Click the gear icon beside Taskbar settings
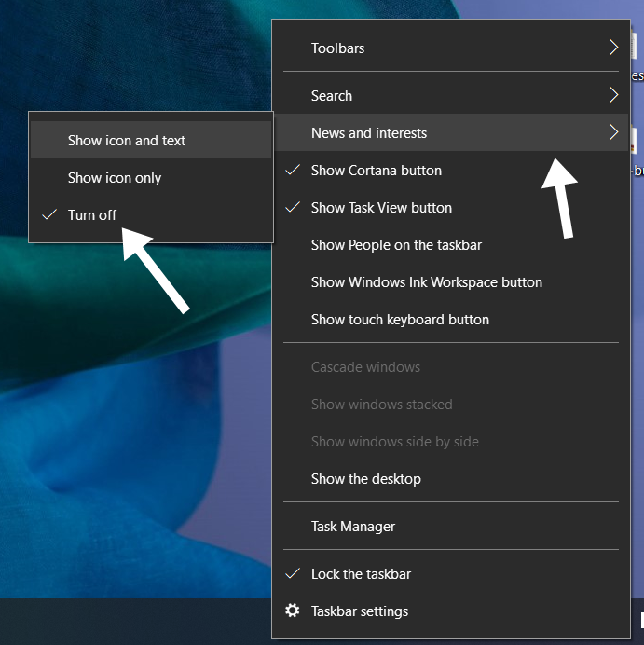The width and height of the screenshot is (644, 645). pyautogui.click(x=293, y=611)
